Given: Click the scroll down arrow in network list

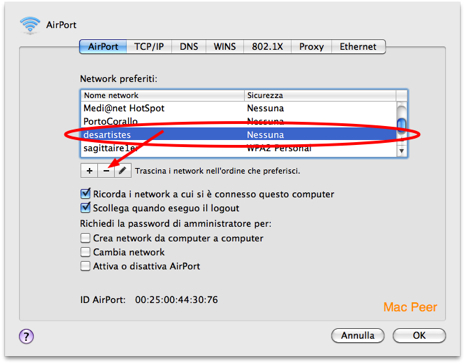Looking at the screenshot, I should (402, 151).
